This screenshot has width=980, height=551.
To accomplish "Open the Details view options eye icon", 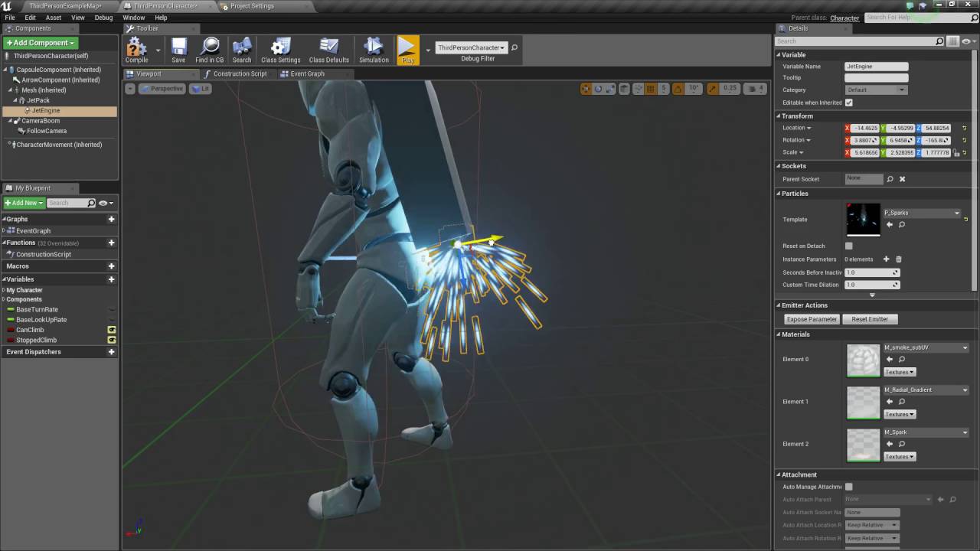I will pyautogui.click(x=968, y=41).
